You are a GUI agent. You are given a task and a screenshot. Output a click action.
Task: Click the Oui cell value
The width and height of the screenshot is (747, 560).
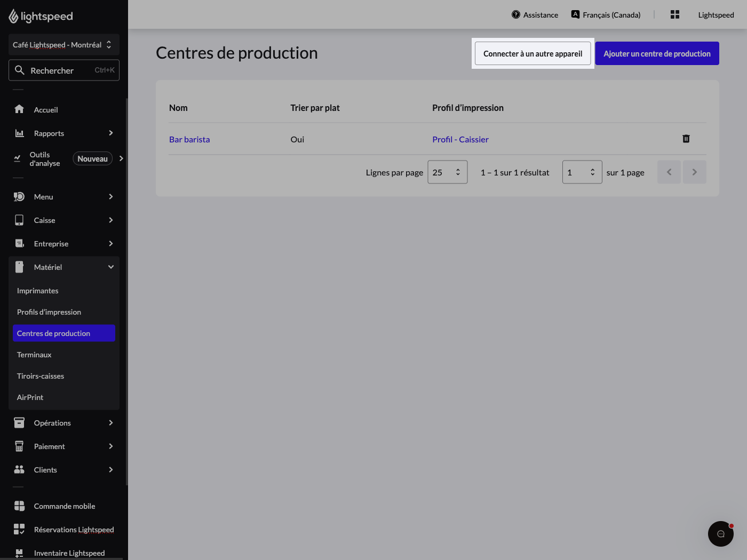(x=297, y=139)
